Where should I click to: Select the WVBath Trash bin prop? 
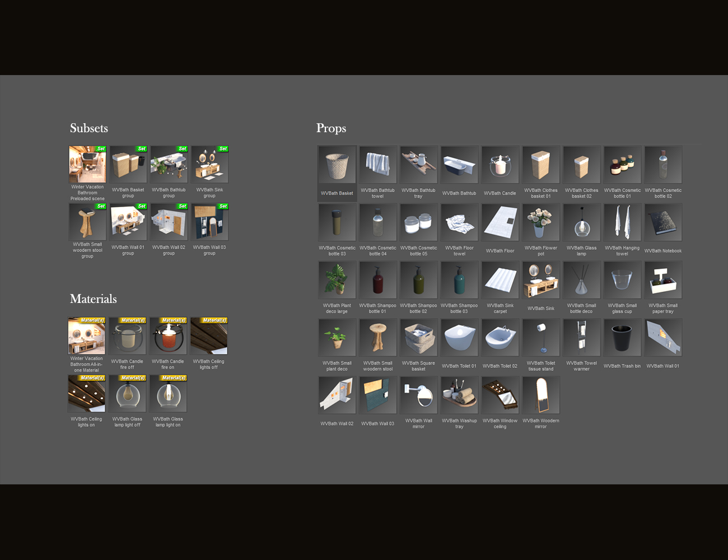click(x=623, y=338)
